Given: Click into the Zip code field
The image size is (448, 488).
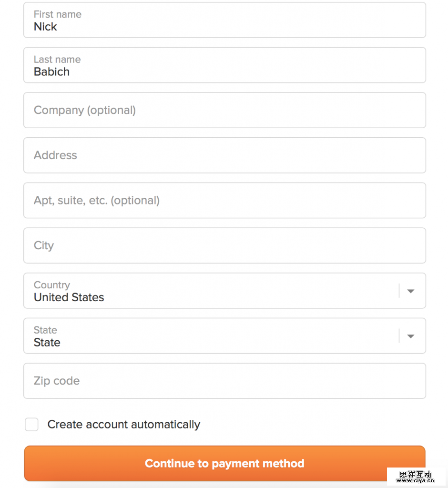Looking at the screenshot, I should click(x=224, y=381).
